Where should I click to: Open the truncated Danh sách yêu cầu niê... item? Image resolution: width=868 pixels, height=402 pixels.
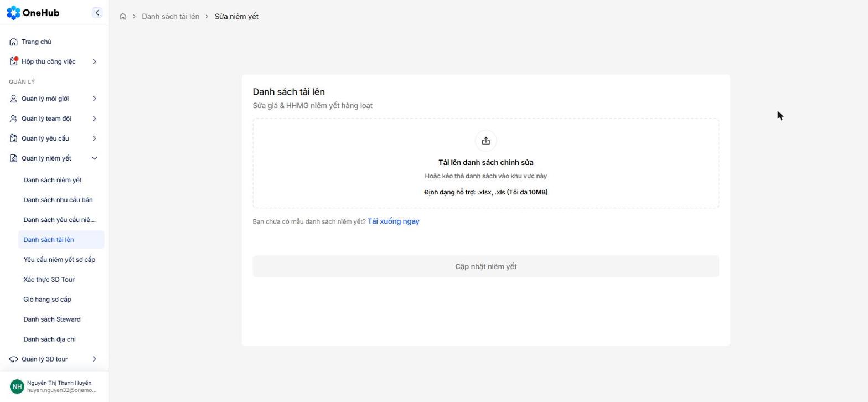click(61, 220)
